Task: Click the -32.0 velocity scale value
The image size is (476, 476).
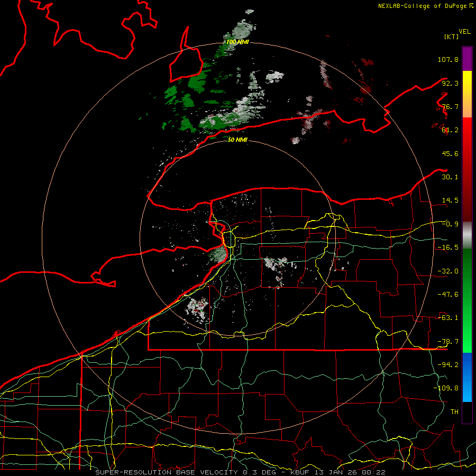Action: [448, 271]
